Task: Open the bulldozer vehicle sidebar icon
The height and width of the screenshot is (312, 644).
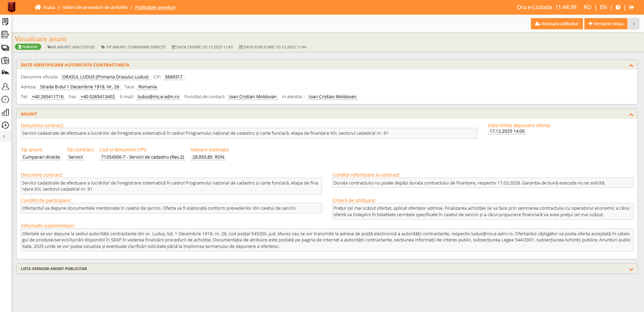Action: (x=5, y=72)
